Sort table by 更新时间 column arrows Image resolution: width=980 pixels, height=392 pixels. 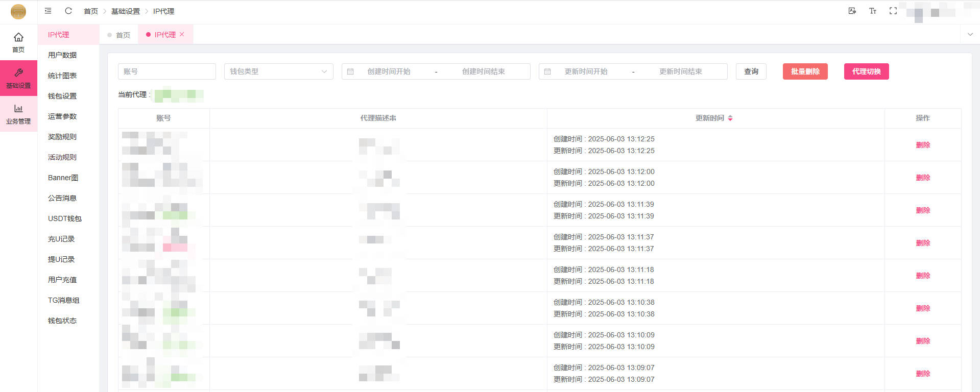pos(730,118)
